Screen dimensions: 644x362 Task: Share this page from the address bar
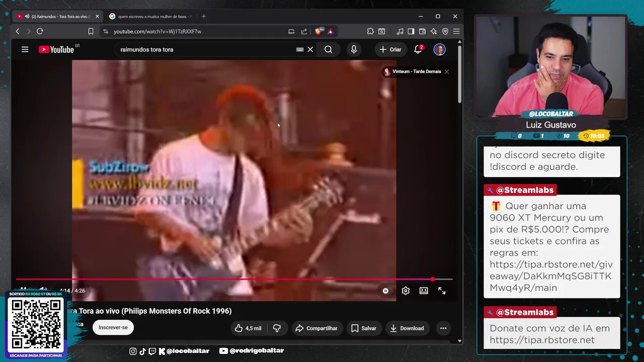tap(304, 31)
